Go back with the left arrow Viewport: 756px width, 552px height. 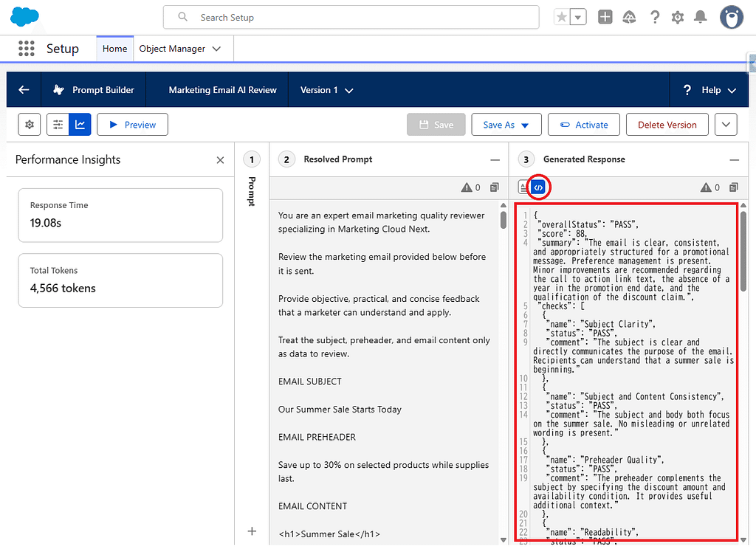point(24,90)
